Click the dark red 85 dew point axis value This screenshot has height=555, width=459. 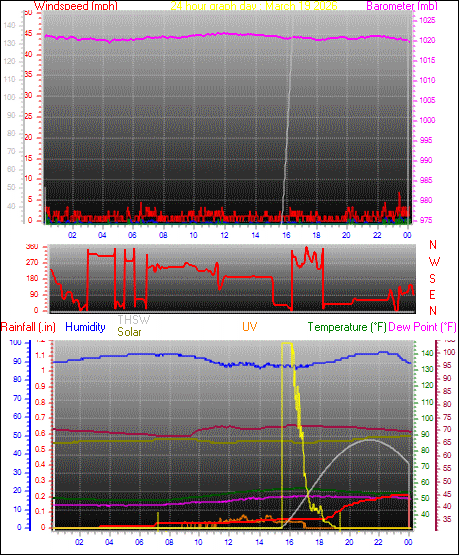tap(447, 391)
